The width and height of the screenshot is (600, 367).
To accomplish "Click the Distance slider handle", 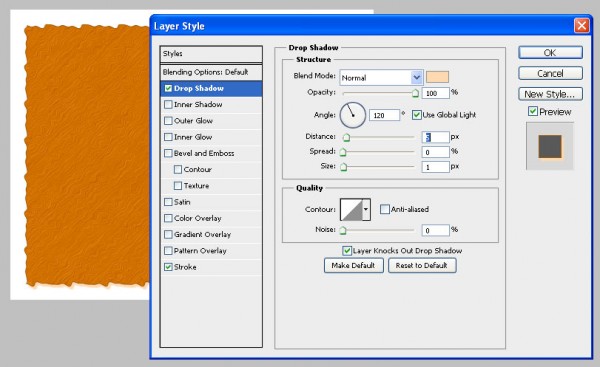I will click(x=346, y=137).
